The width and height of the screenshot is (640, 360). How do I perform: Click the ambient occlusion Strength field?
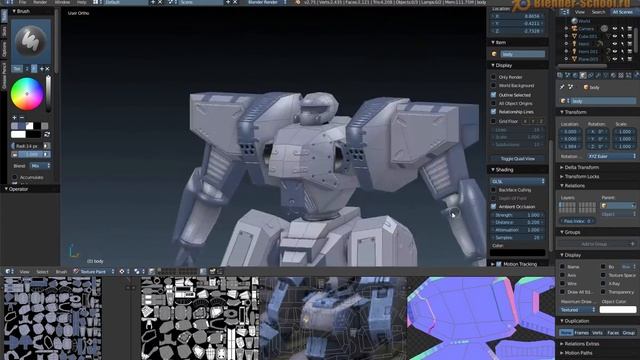(x=518, y=215)
